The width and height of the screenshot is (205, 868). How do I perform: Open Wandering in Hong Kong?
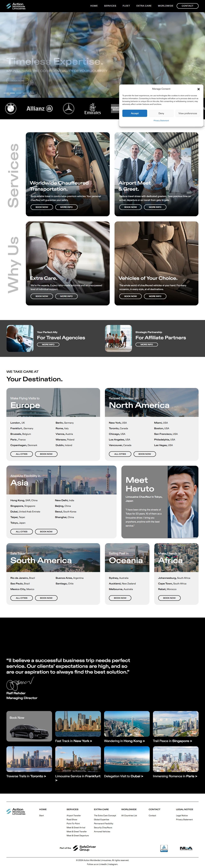click(125, 741)
